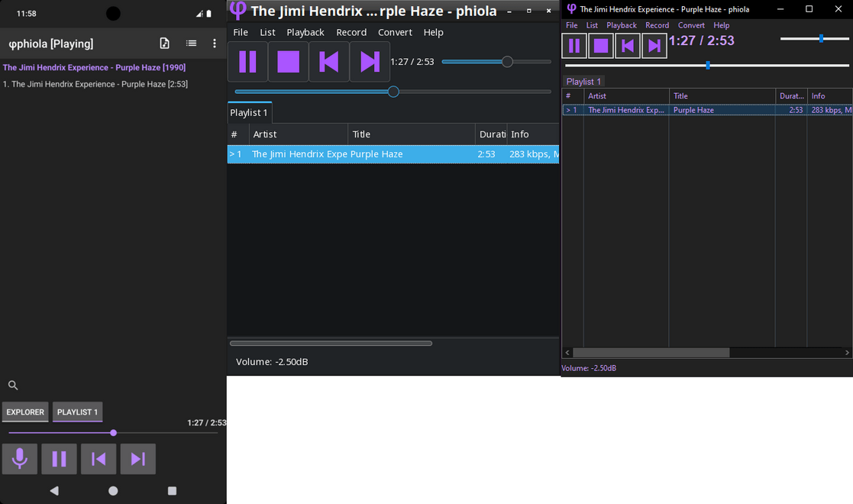This screenshot has height=504, width=853.
Task: Click the # column header in middle window
Action: click(238, 134)
